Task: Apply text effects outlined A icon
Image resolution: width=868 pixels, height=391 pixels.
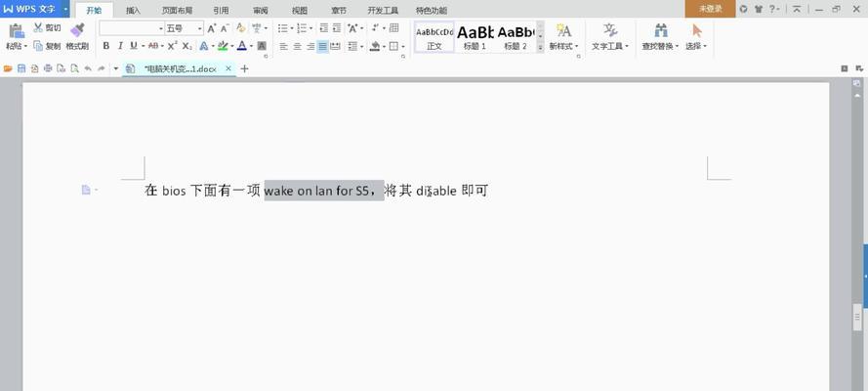Action: coord(204,46)
